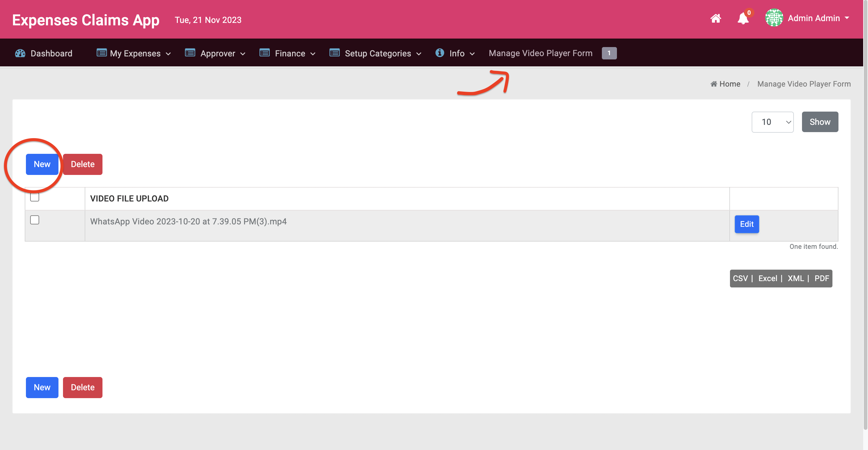Expand the Setup Categories dropdown menu
This screenshot has width=868, height=450.
click(377, 54)
